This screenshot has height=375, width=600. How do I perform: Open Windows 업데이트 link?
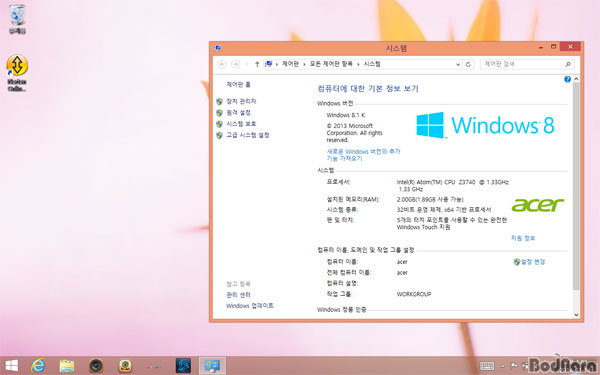(249, 306)
